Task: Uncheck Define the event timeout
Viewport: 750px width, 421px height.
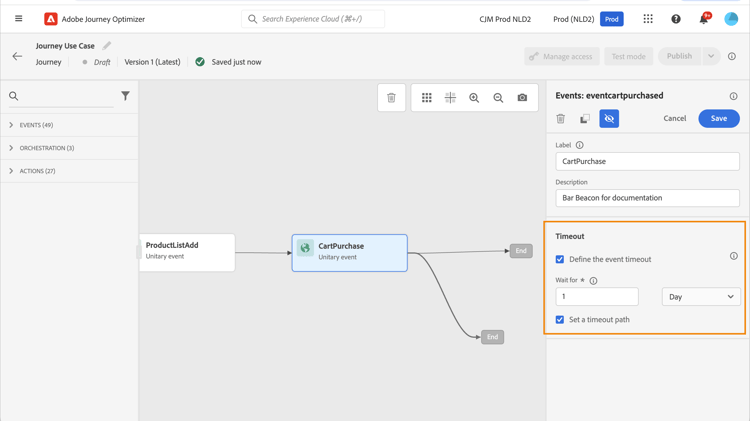Action: (560, 259)
